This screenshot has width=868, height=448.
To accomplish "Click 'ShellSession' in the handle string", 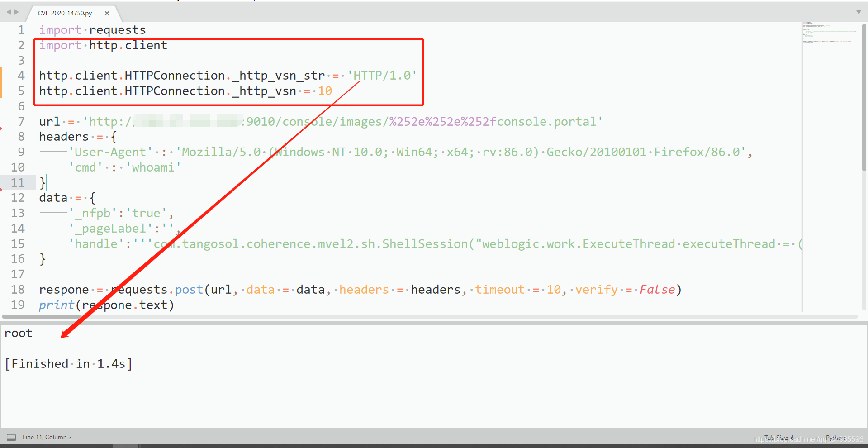I will [x=425, y=244].
